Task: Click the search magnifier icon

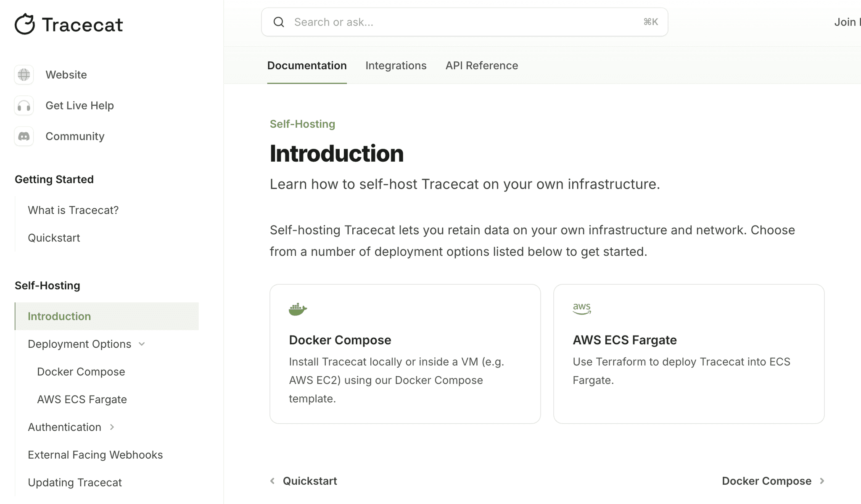Action: pos(279,22)
